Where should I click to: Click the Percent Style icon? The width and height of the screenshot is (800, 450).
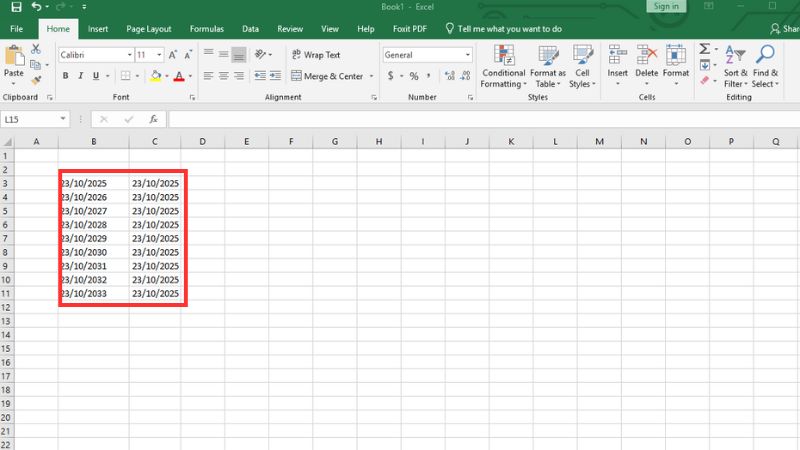[414, 76]
